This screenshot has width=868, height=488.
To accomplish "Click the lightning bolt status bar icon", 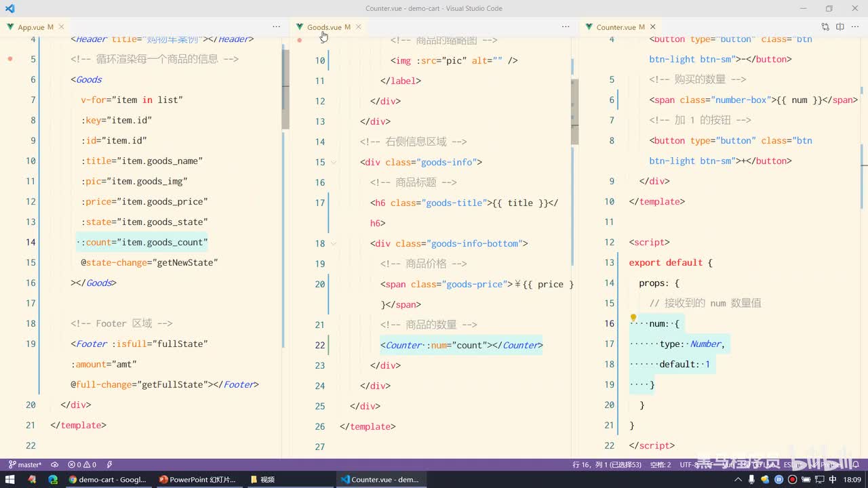I will click(x=109, y=465).
